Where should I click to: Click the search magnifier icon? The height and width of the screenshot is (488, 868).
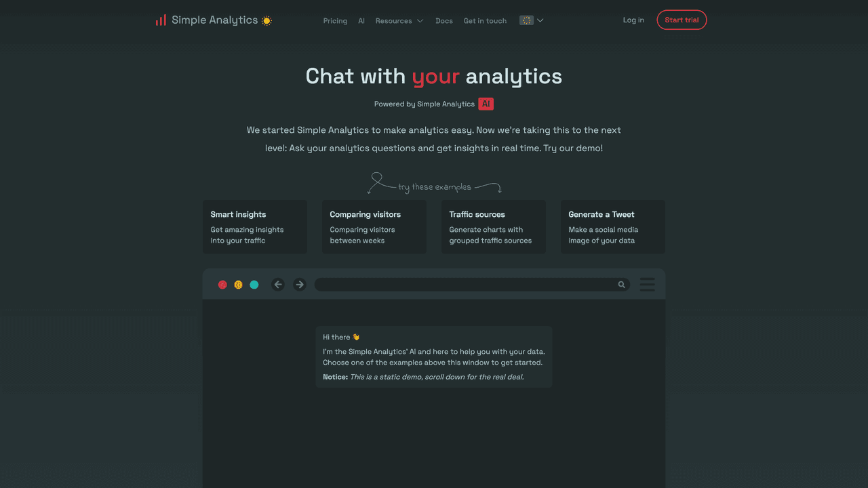click(621, 285)
